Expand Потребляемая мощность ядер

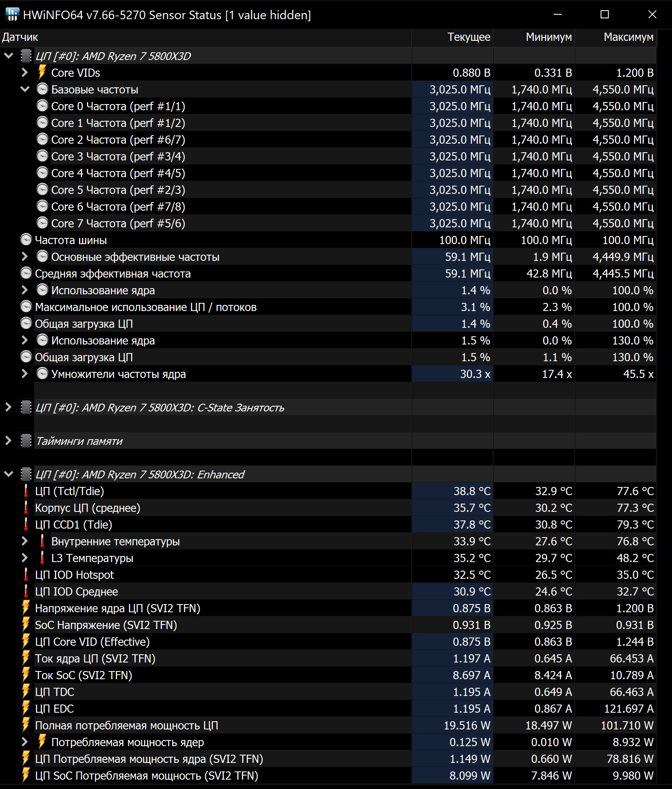tap(24, 742)
